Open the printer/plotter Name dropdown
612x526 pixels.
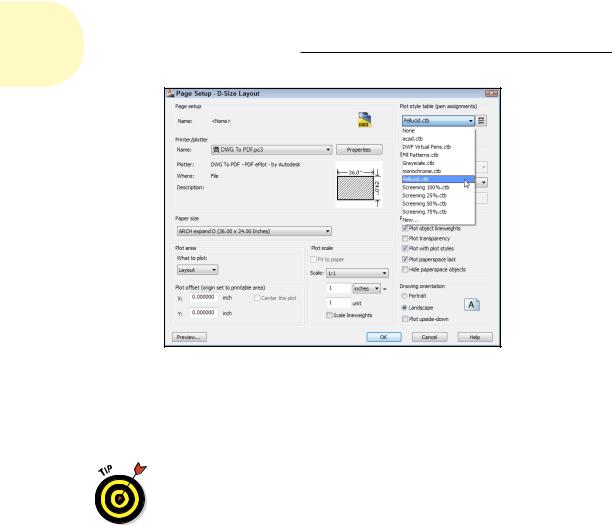[272, 150]
